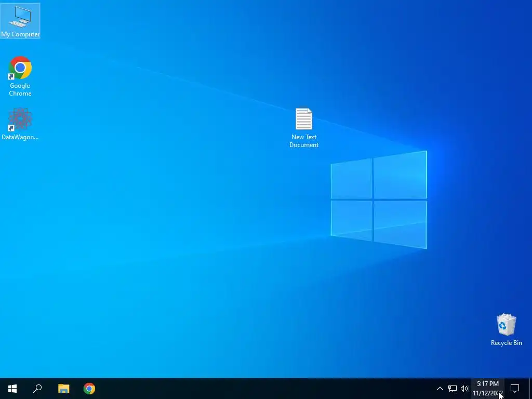Viewport: 532px width, 399px height.
Task: Launch Chrome from the taskbar
Action: (89, 389)
